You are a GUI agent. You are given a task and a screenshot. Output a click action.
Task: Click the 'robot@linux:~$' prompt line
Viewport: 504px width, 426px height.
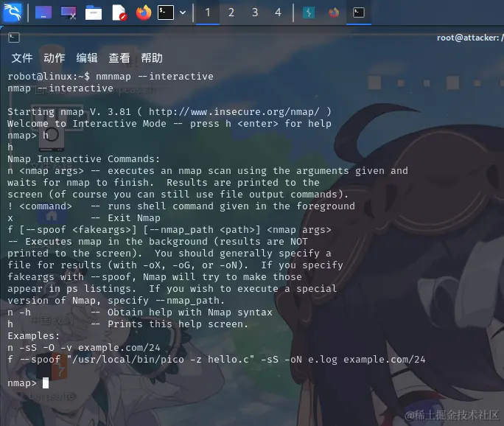(x=111, y=76)
